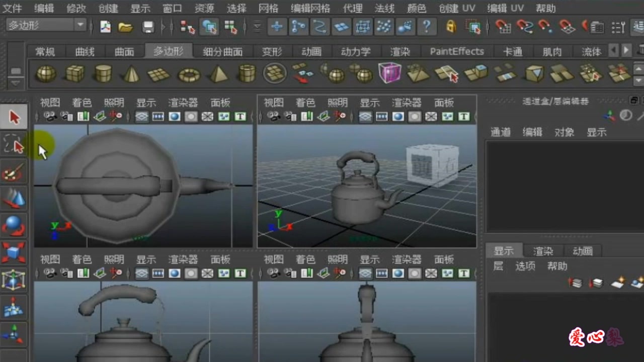Screen dimensions: 644x362
Task: Move display layer up in layer editor
Action: pyautogui.click(x=575, y=283)
